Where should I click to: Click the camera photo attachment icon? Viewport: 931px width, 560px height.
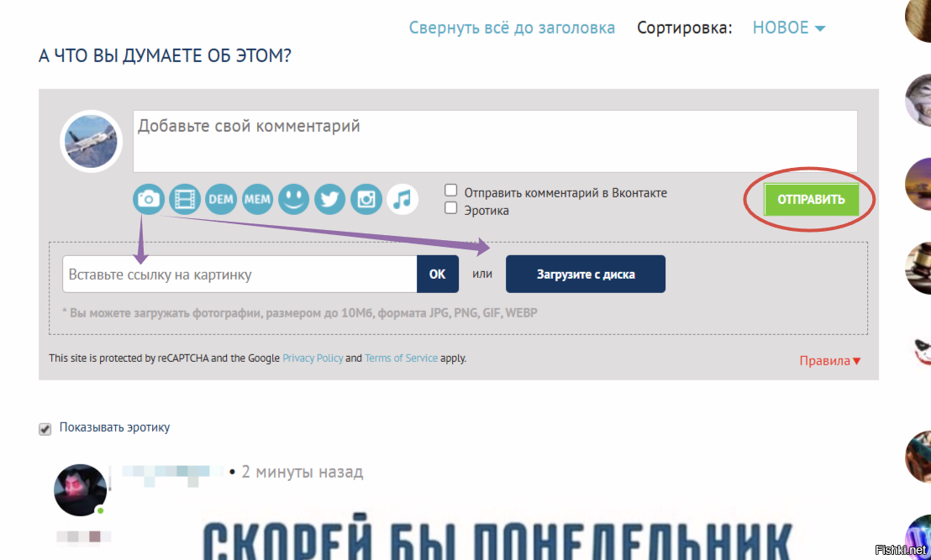point(149,199)
